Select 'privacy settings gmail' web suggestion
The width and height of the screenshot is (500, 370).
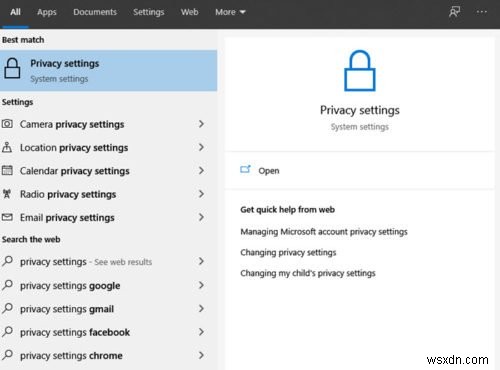tap(67, 309)
